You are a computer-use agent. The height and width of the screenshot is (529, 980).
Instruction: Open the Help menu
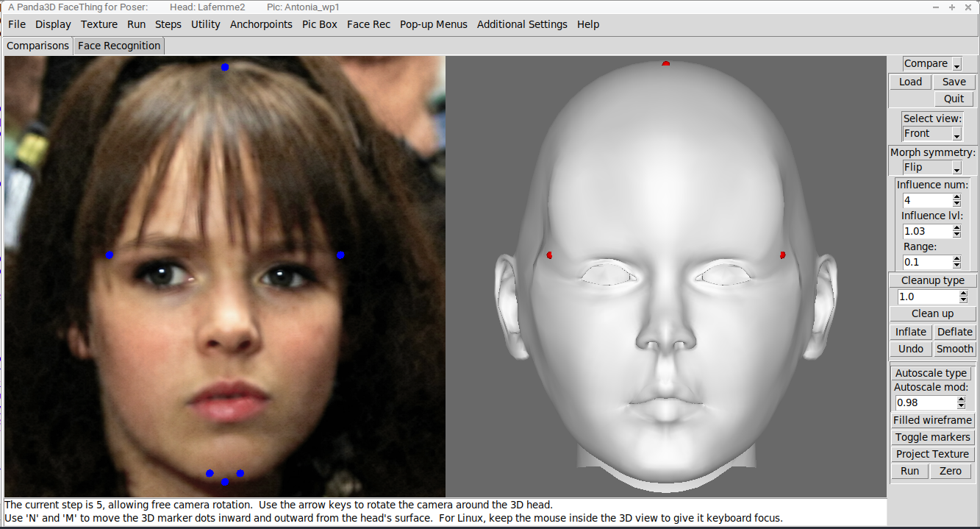coord(588,24)
